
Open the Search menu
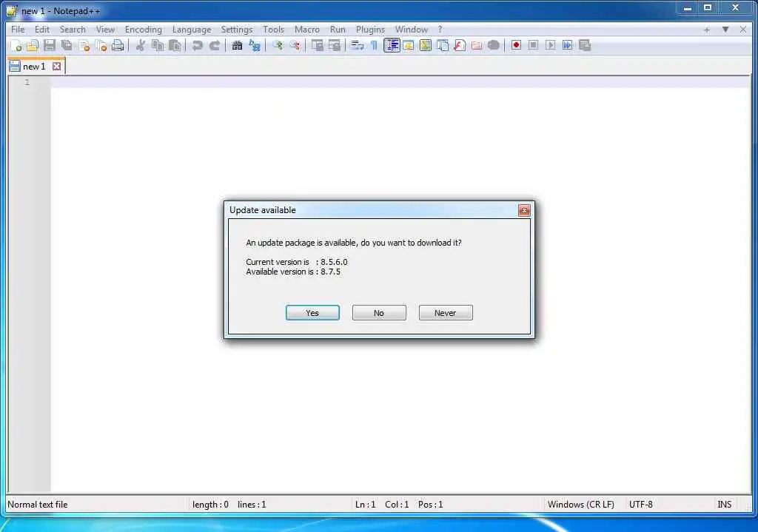coord(73,30)
